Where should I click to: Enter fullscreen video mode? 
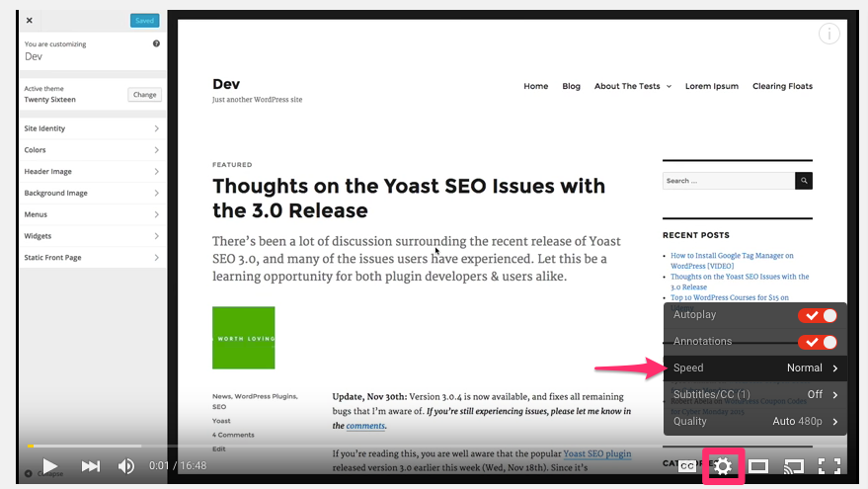(829, 466)
